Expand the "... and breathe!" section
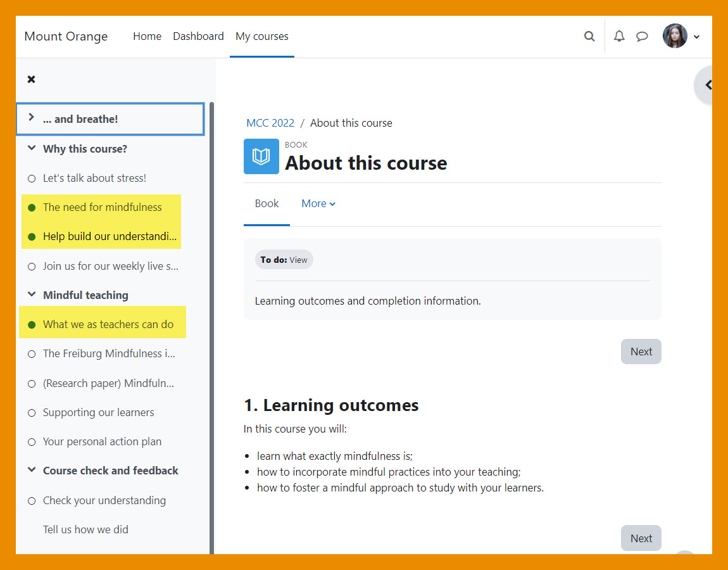 click(31, 118)
